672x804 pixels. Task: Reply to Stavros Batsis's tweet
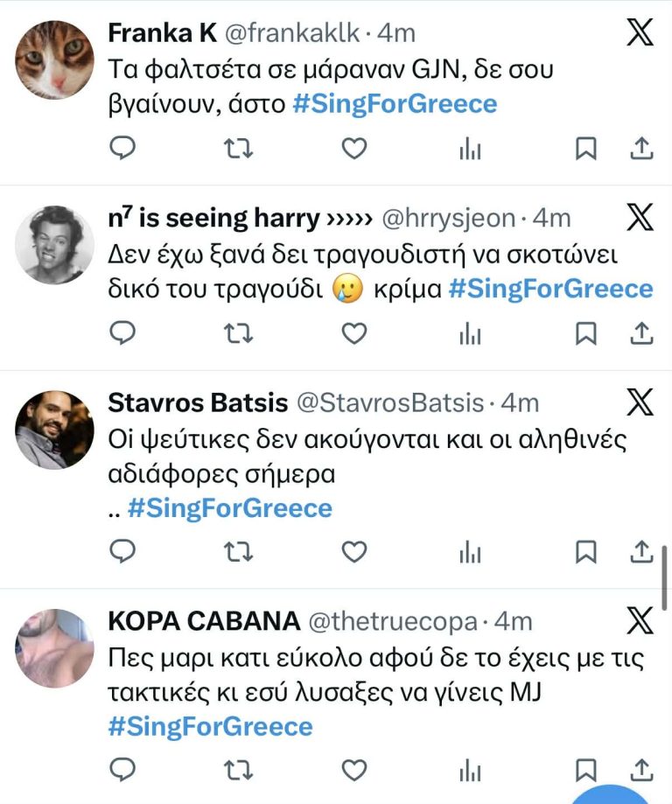coord(123,551)
